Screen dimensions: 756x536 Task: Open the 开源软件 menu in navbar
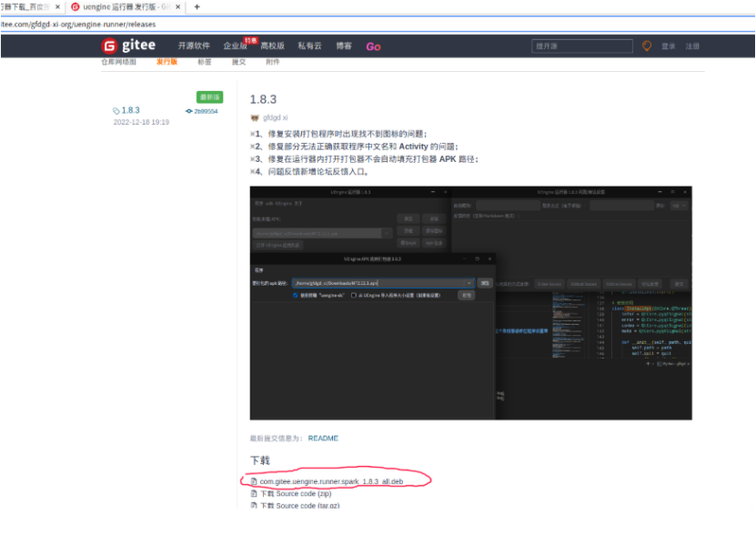(x=194, y=46)
